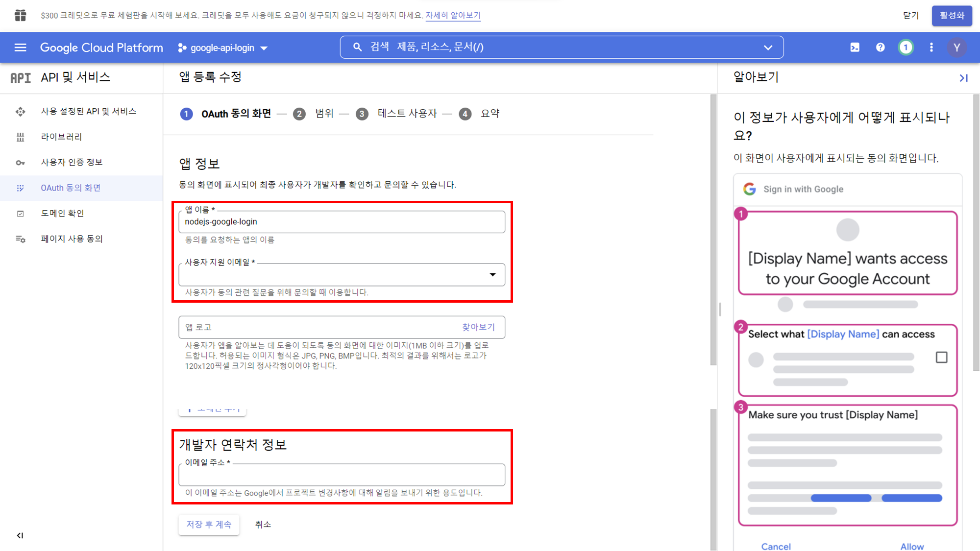Open the 자세히 알아보기 link
Image resolution: width=980 pixels, height=551 pixels.
coord(453,16)
